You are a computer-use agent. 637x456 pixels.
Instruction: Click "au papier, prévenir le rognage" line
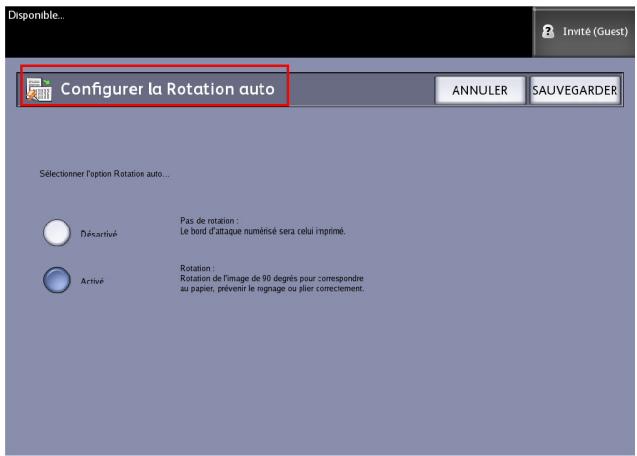(272, 289)
